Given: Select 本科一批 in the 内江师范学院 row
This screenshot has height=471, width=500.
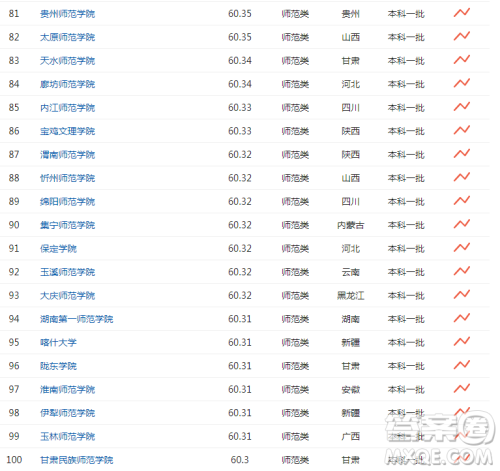Looking at the screenshot, I should click(406, 108).
